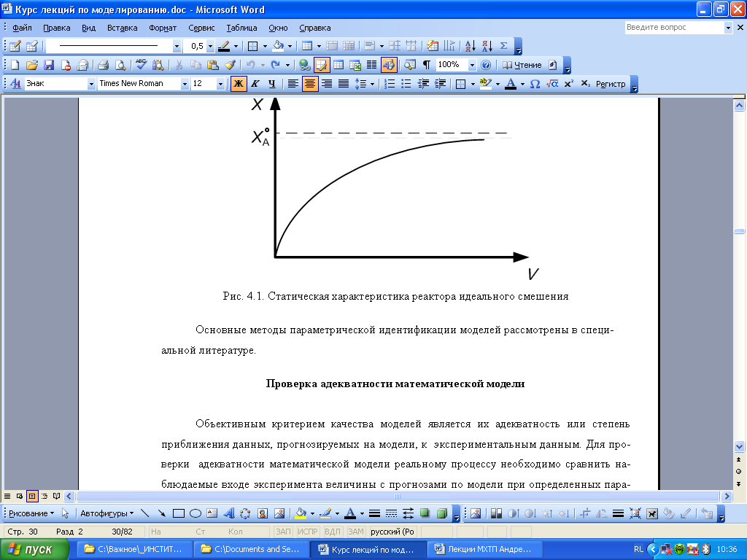Open the Times New Roman font dropdown

[185, 85]
